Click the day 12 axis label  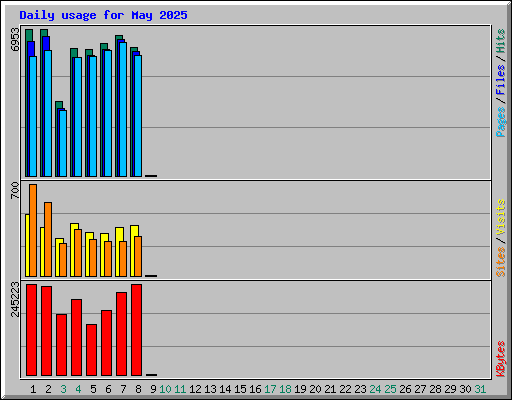[x=195, y=389]
